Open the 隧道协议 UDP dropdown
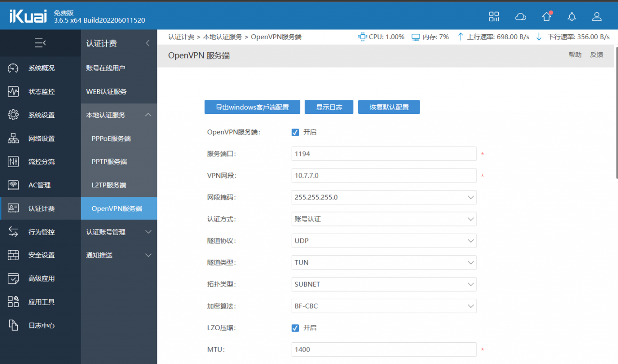Viewport: 618px width, 364px height. pos(384,240)
